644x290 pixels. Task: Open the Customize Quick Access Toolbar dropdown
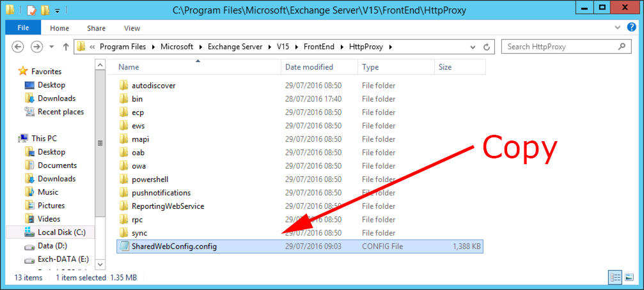pos(58,10)
